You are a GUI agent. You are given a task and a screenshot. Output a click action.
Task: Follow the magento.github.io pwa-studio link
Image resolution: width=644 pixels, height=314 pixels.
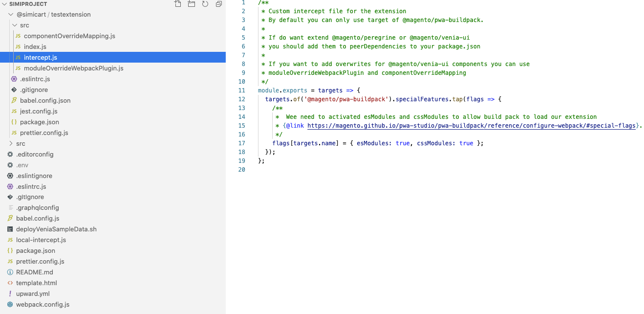click(472, 126)
